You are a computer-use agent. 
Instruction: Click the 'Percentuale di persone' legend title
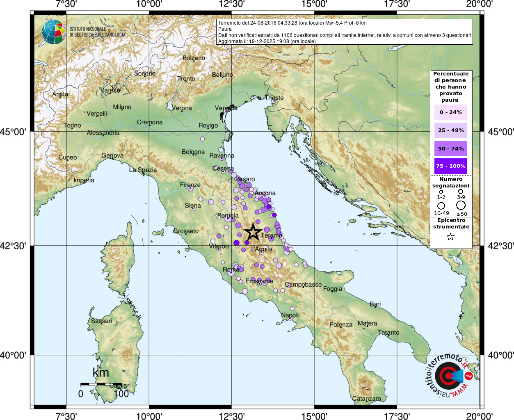(451, 87)
